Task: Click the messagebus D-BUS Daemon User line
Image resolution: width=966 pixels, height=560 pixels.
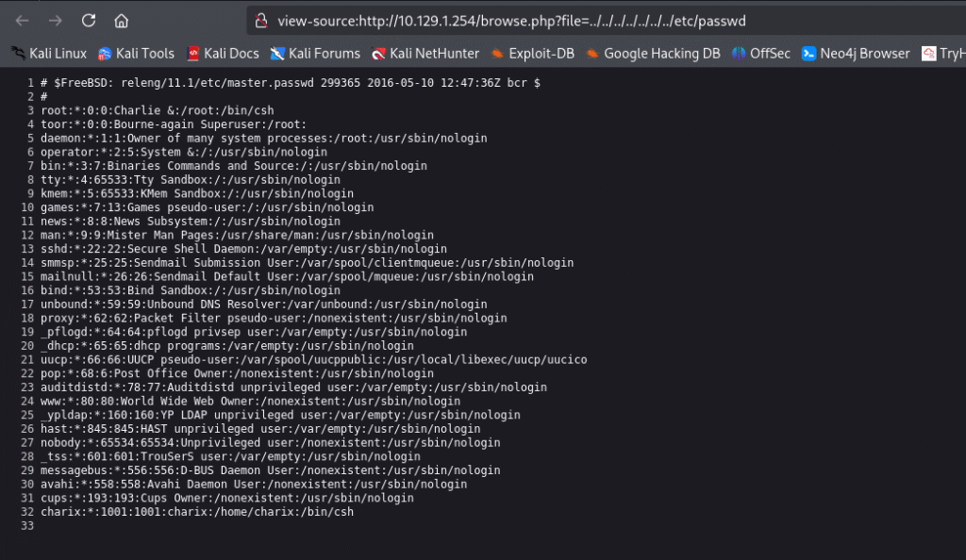Action: point(271,470)
